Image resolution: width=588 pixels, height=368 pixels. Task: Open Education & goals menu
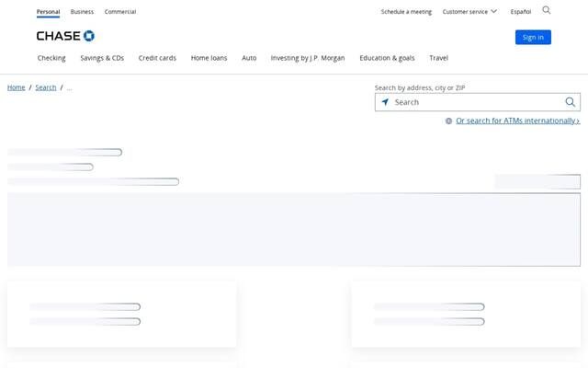[387, 58]
